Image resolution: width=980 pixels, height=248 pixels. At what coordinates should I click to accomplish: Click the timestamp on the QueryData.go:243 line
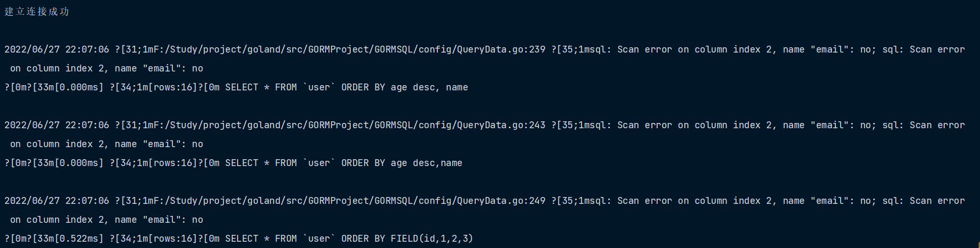tap(57, 125)
